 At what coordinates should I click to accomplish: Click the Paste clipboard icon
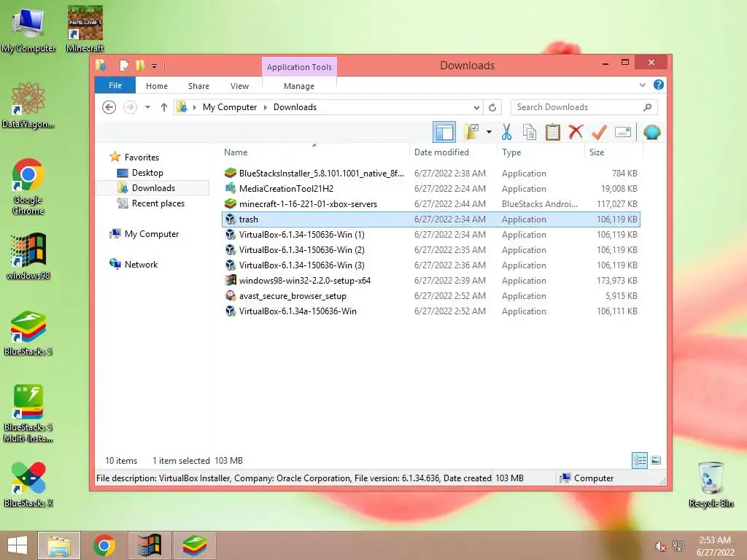click(x=553, y=132)
